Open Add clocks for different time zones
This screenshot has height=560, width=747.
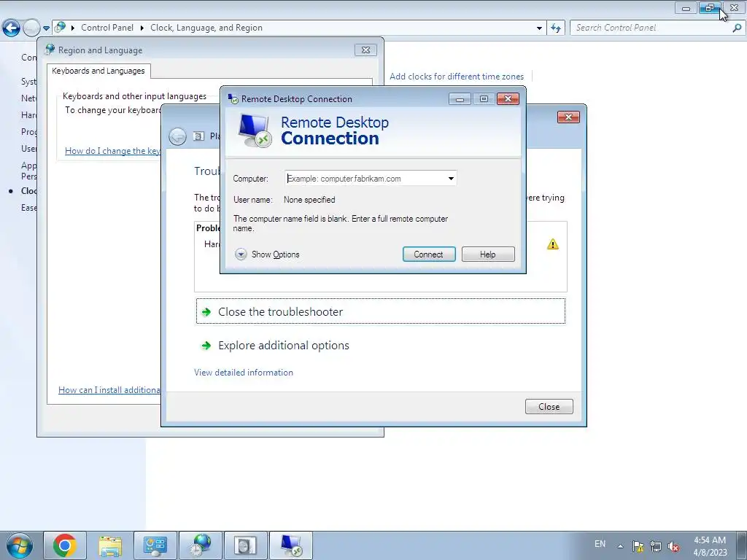click(x=457, y=77)
